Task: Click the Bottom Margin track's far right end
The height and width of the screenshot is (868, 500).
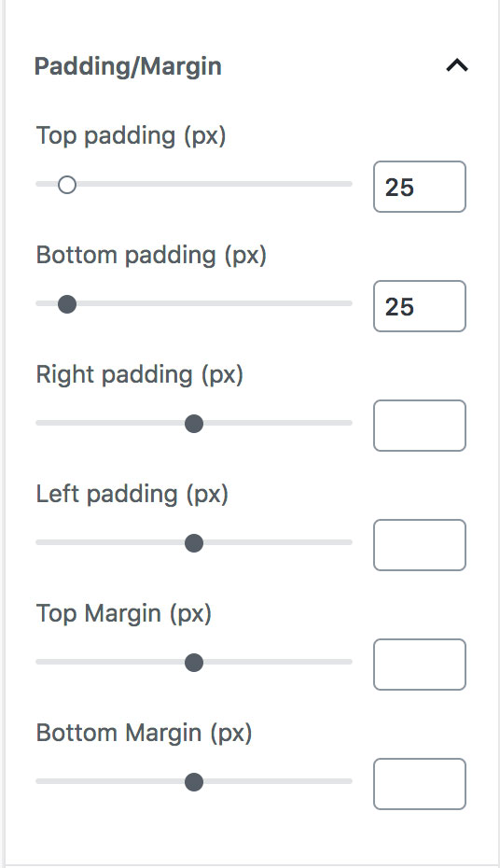Action: point(349,781)
